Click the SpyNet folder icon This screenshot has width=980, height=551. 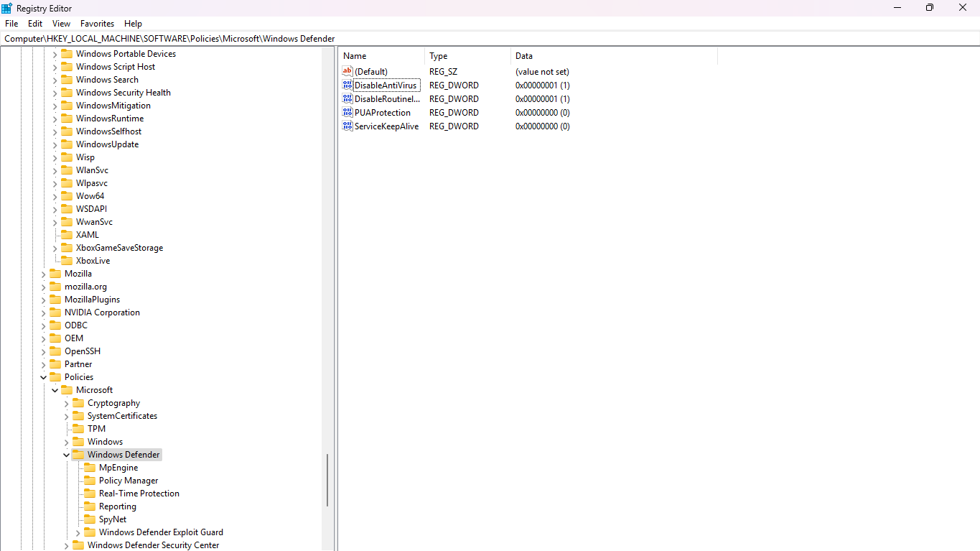coord(90,519)
